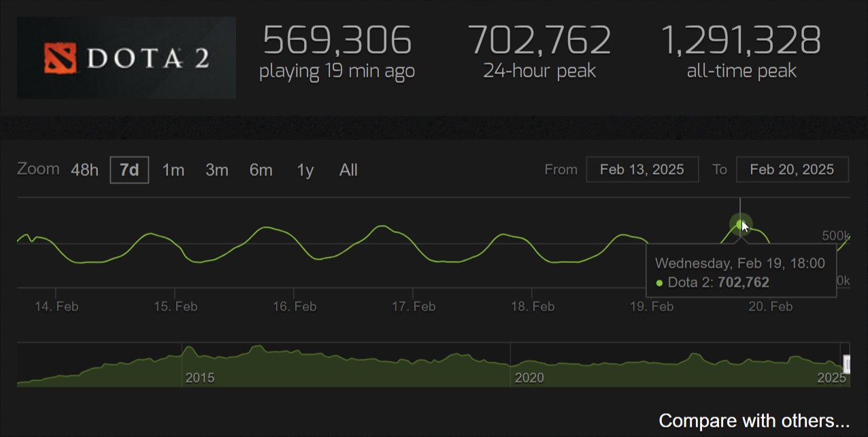868x437 pixels.
Task: Select the 7d zoom button
Action: pyautogui.click(x=129, y=170)
